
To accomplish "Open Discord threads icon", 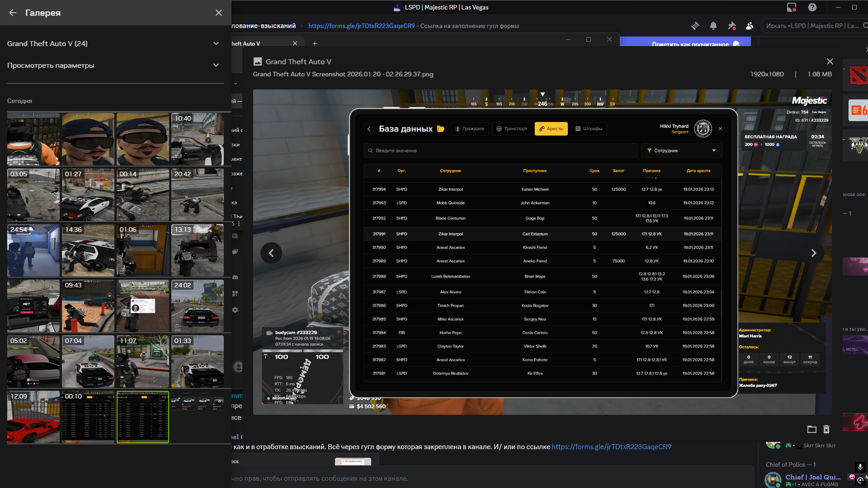I will (x=695, y=26).
